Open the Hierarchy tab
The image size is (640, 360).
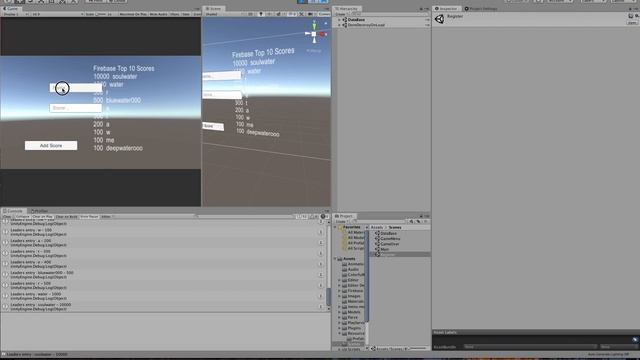[x=347, y=9]
